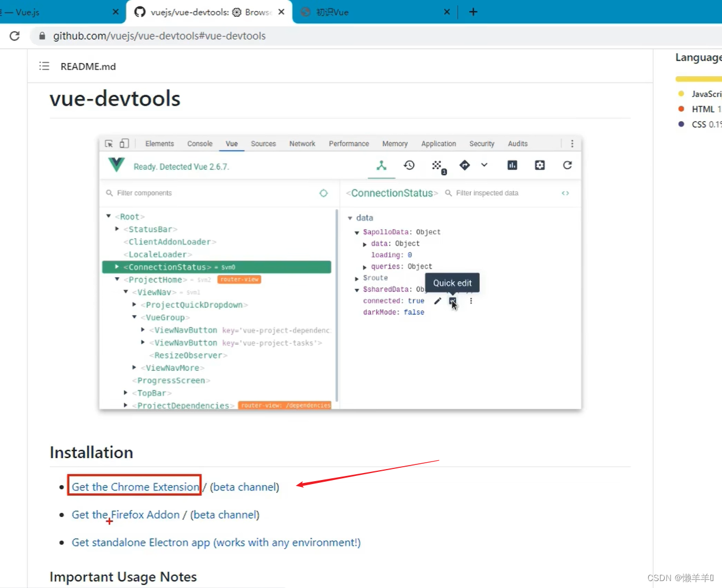Expand the $route arrow
Screen dimensions: 722x588
[357, 278]
